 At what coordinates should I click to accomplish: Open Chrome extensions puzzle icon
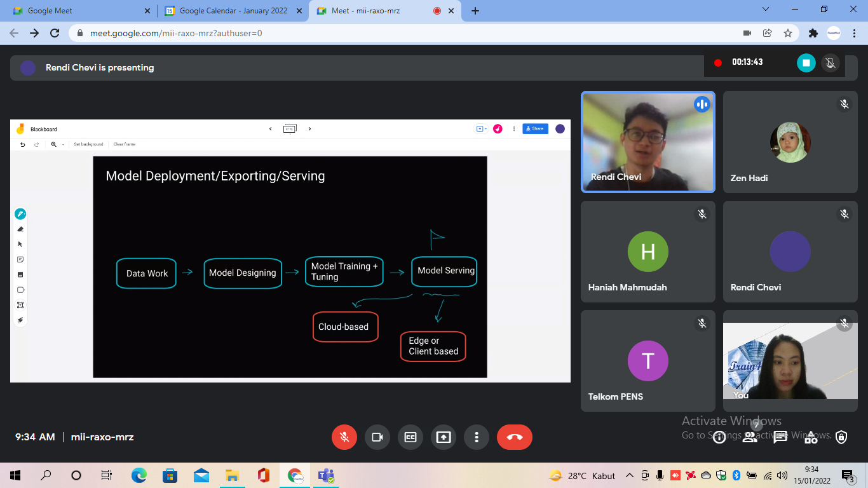tap(813, 33)
